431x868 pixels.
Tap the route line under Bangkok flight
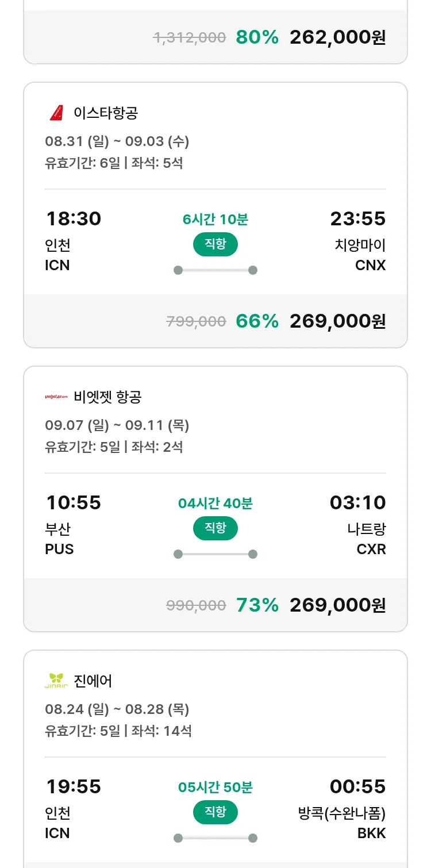(215, 838)
